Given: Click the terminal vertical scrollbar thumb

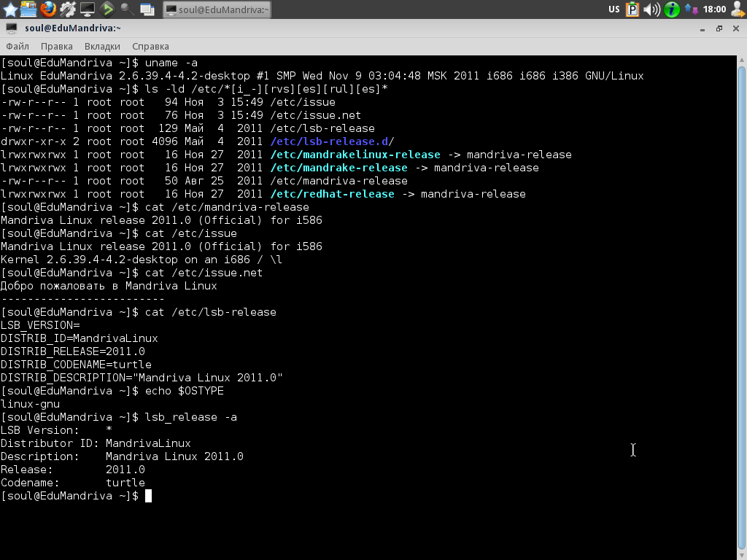Looking at the screenshot, I should [x=742, y=306].
